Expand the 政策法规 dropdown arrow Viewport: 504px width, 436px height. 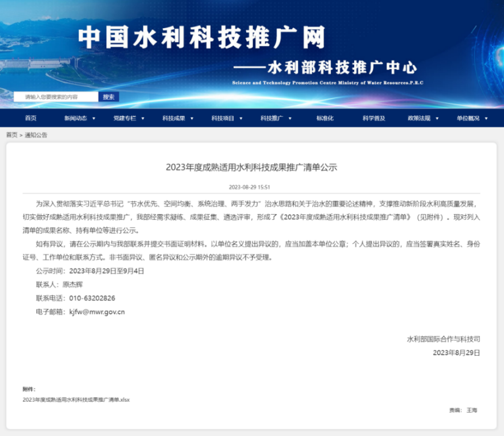[437, 119]
